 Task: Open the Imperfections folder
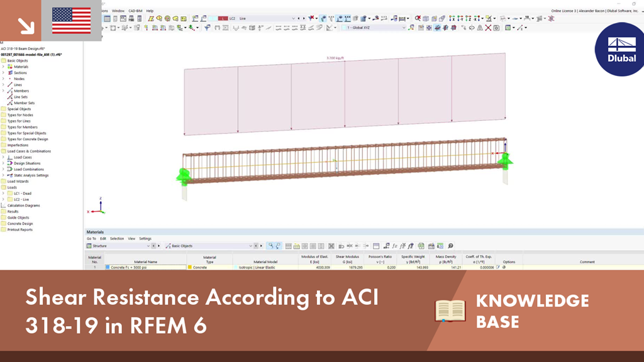(x=18, y=145)
